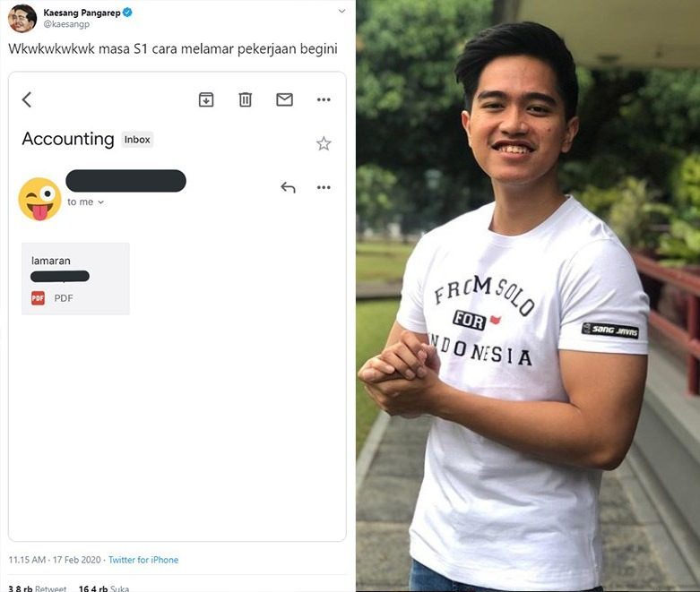Click the blue verified badge
The width and height of the screenshot is (700, 592).
click(127, 13)
